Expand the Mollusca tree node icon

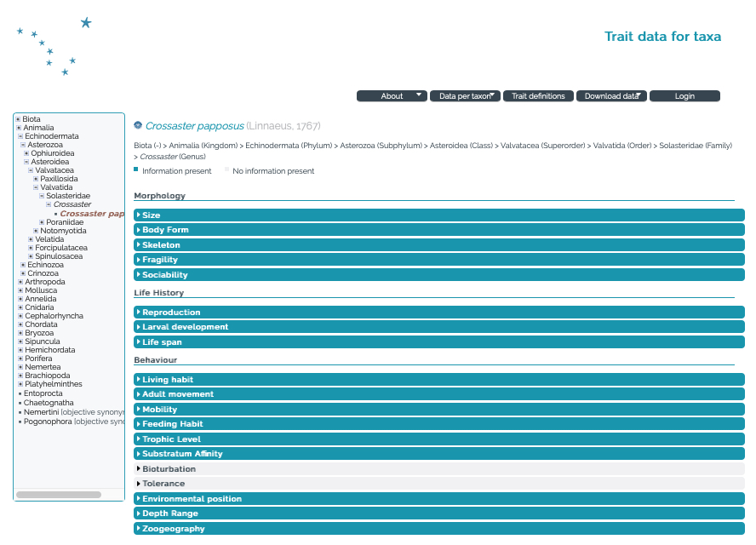[x=20, y=290]
